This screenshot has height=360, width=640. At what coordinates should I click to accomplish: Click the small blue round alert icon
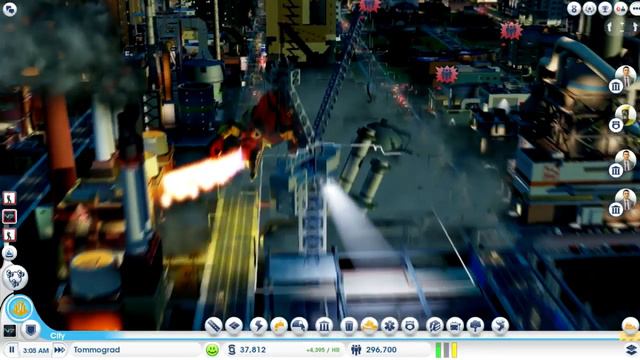coord(9,253)
